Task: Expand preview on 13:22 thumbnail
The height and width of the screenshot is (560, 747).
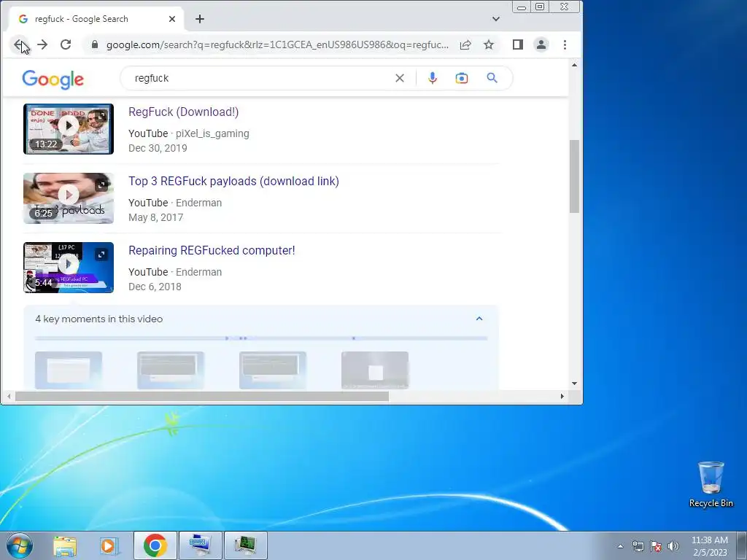Action: coord(101,116)
